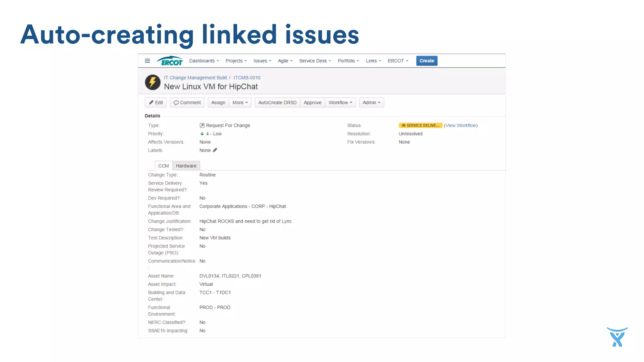Click the green low priority arrow icon
644x362 pixels.
(x=202, y=134)
